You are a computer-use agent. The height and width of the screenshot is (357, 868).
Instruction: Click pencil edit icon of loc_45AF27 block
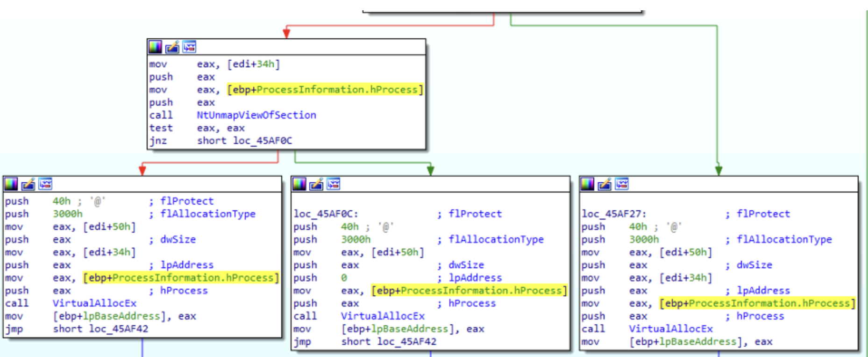604,184
